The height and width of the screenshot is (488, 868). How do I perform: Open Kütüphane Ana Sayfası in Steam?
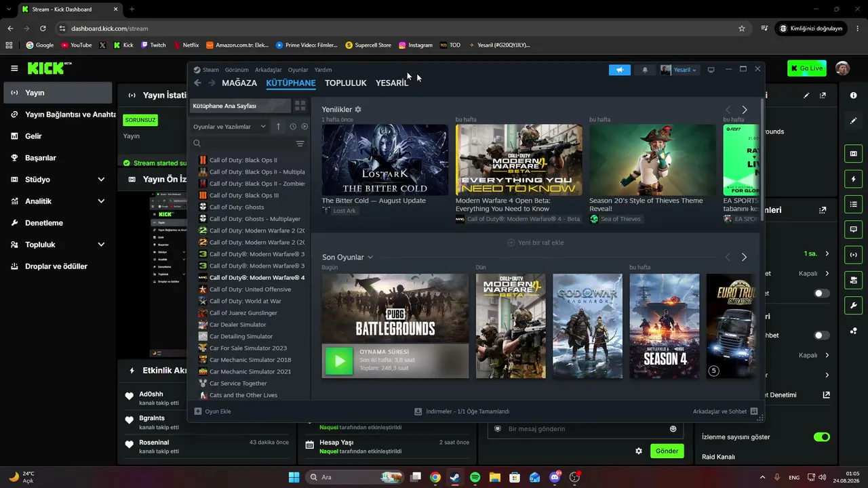239,106
